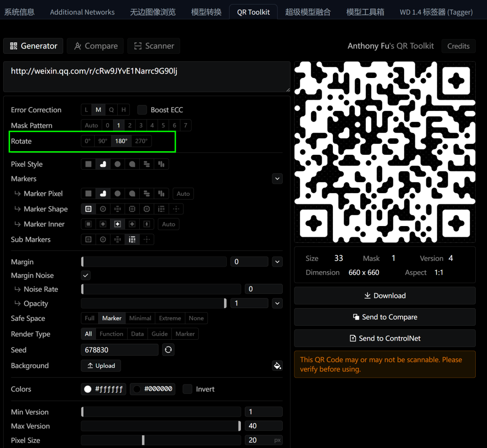Click Send to ControlNet button
Image resolution: width=487 pixels, height=448 pixels.
tap(385, 338)
